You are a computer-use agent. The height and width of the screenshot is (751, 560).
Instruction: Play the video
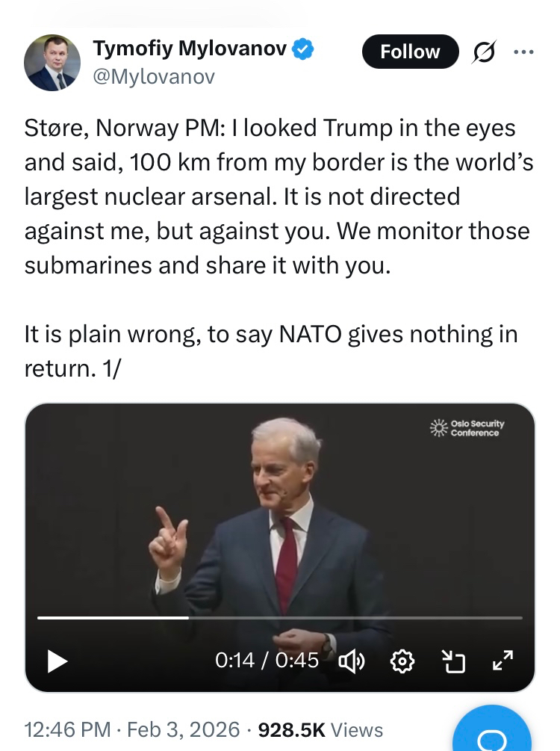click(x=57, y=661)
